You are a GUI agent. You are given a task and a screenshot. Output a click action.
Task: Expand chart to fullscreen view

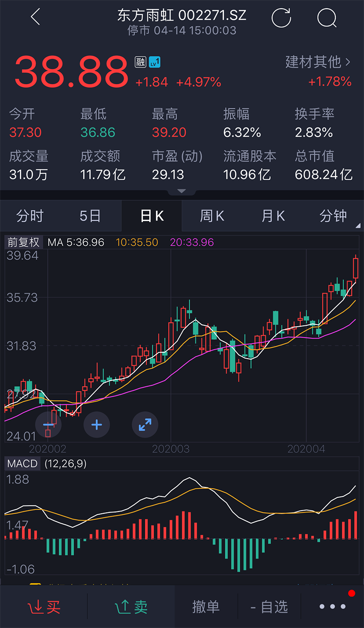click(x=145, y=424)
